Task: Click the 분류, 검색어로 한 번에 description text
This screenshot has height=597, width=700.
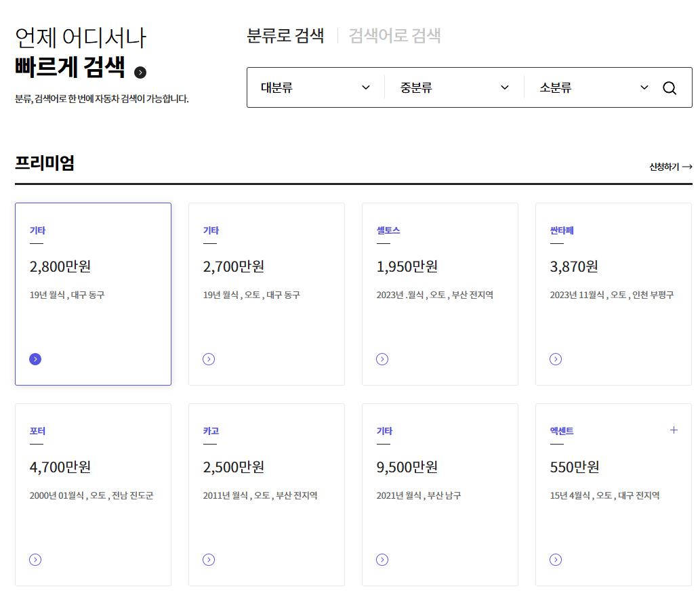Action: pos(102,99)
